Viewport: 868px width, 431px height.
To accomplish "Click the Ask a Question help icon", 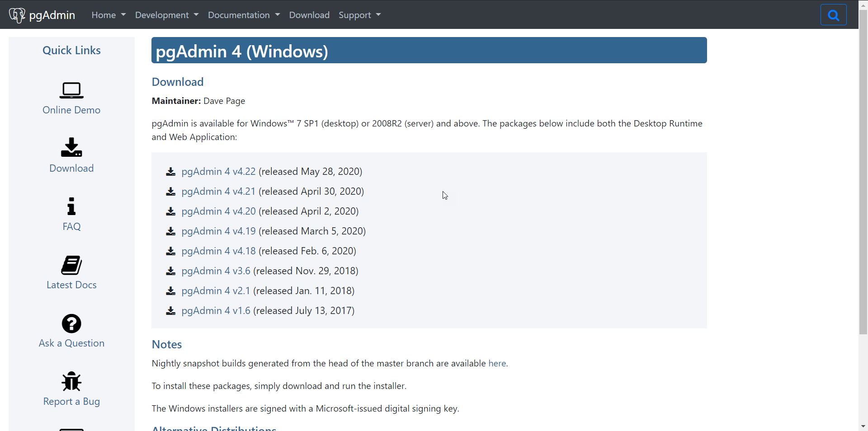I will tap(71, 323).
